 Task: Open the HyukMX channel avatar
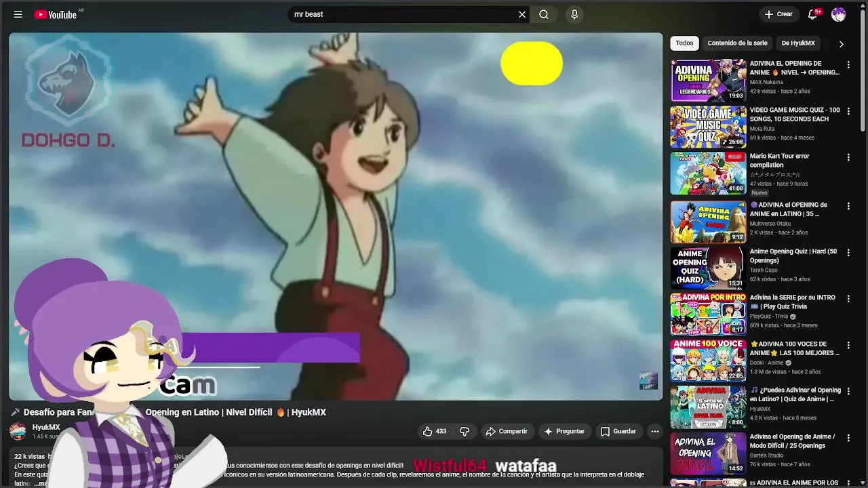(18, 431)
